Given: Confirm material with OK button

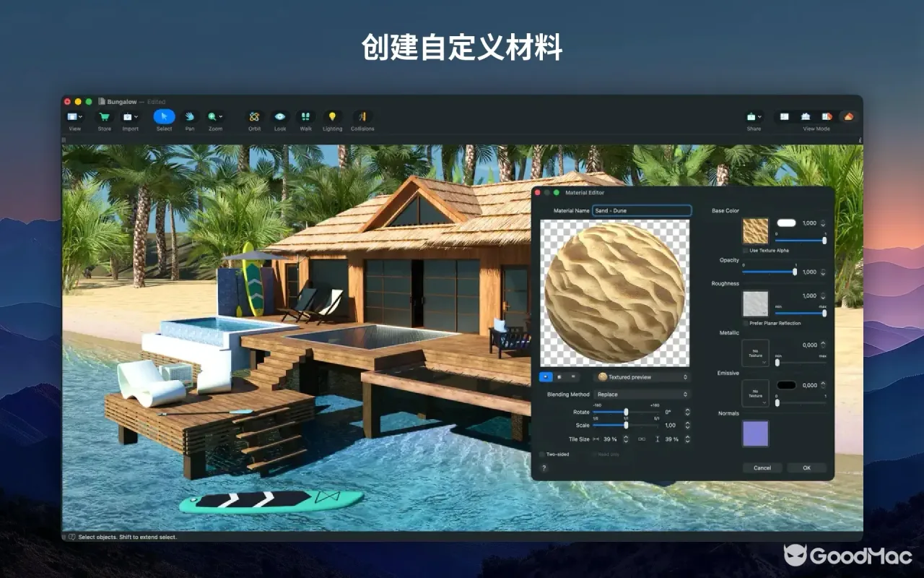Looking at the screenshot, I should pyautogui.click(x=806, y=468).
